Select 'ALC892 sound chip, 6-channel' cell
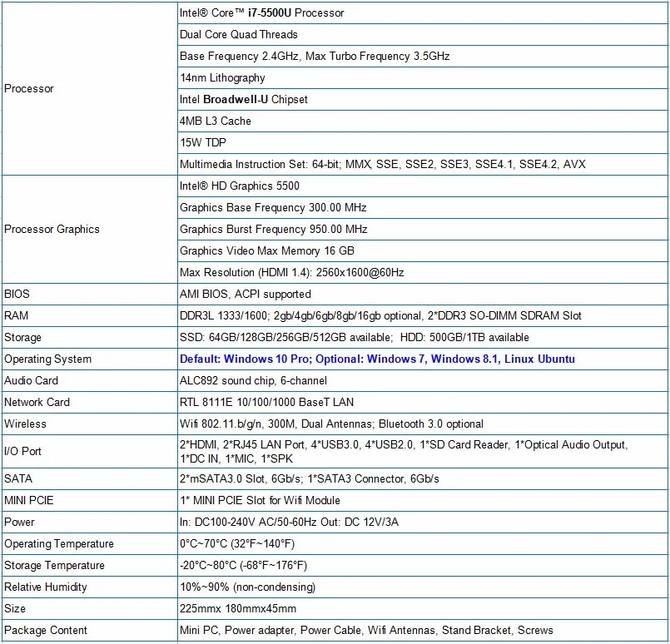The height and width of the screenshot is (644, 670). 423,380
